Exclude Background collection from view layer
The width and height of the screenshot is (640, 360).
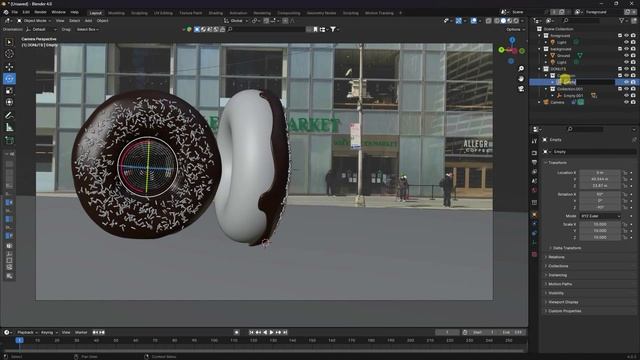(620, 49)
